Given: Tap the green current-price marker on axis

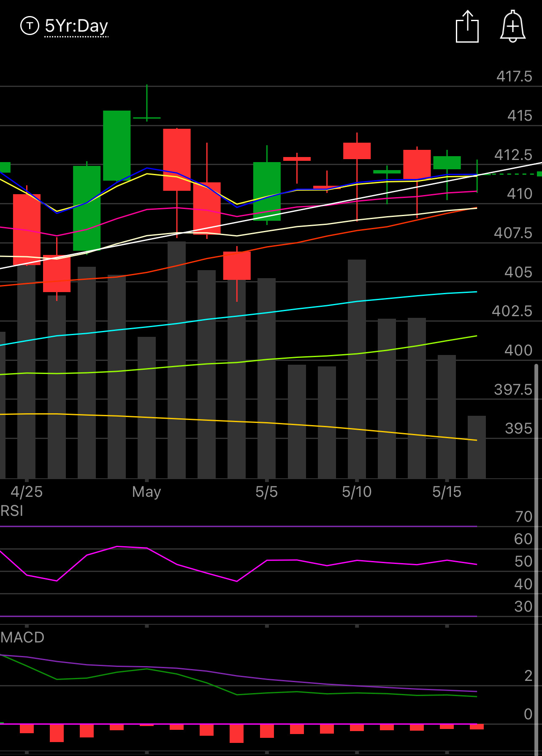Looking at the screenshot, I should click(539, 174).
